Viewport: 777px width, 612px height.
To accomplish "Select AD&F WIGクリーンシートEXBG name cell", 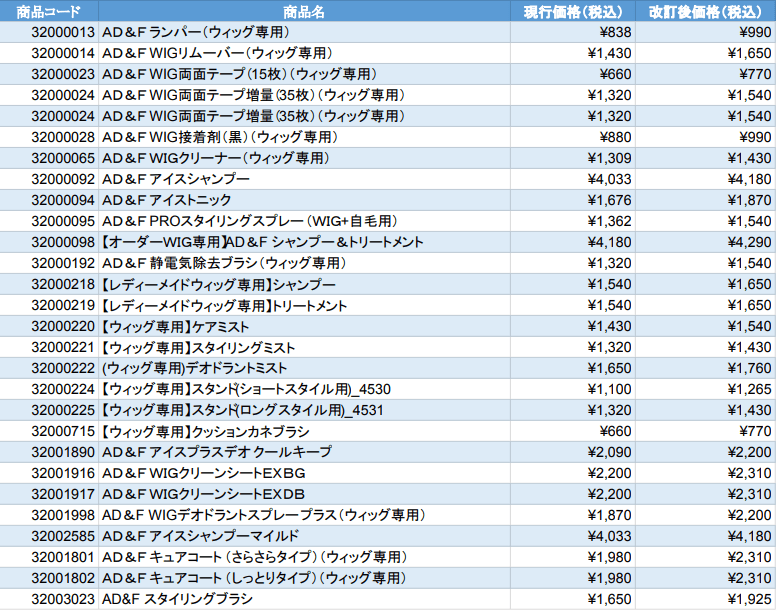I will (x=304, y=473).
